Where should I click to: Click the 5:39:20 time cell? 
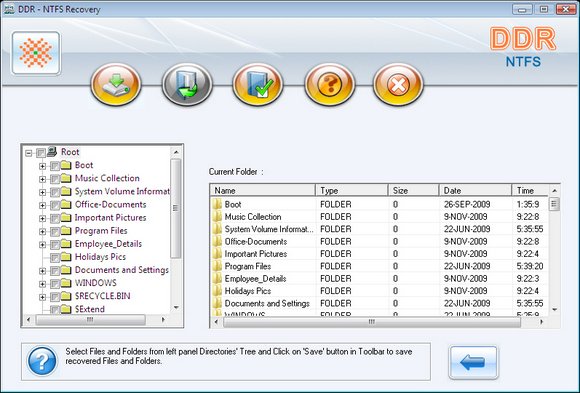coord(530,266)
